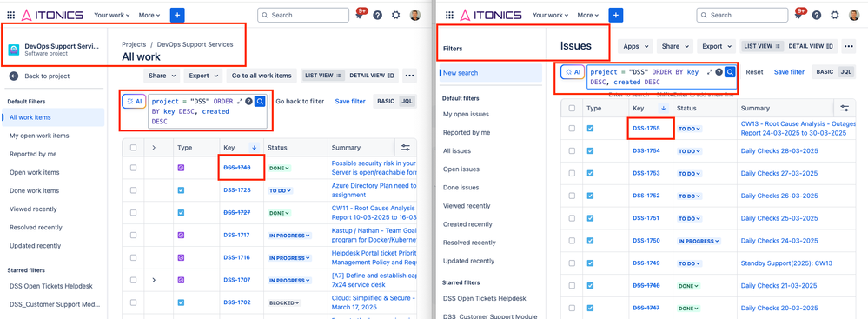Select all rows checkbox in right table header

[x=572, y=109]
